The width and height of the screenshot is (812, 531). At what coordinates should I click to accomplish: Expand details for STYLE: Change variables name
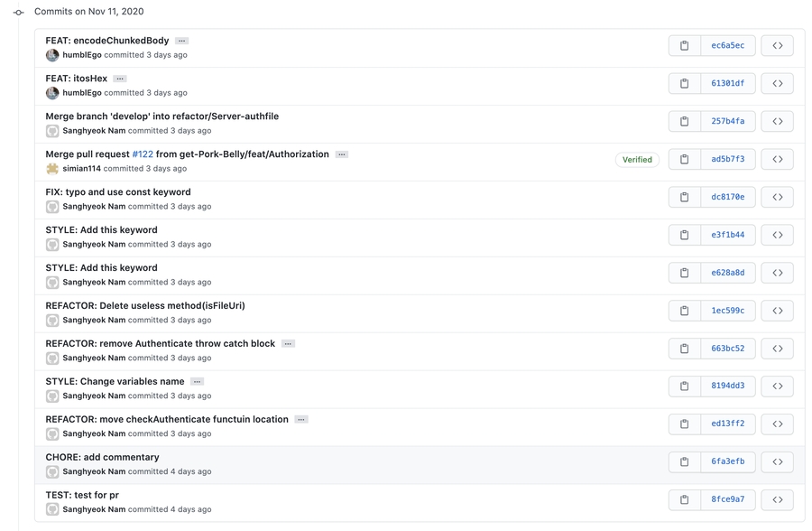(x=197, y=382)
